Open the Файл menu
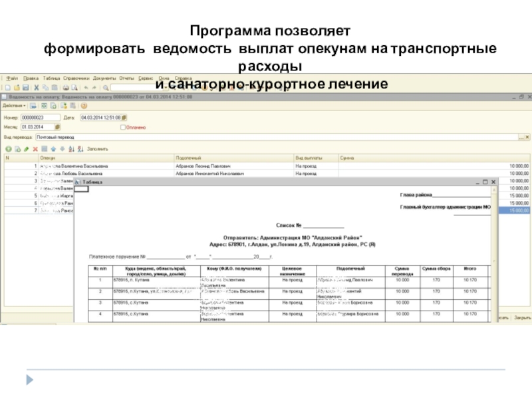Image resolution: width=532 pixels, height=399 pixels. point(12,78)
